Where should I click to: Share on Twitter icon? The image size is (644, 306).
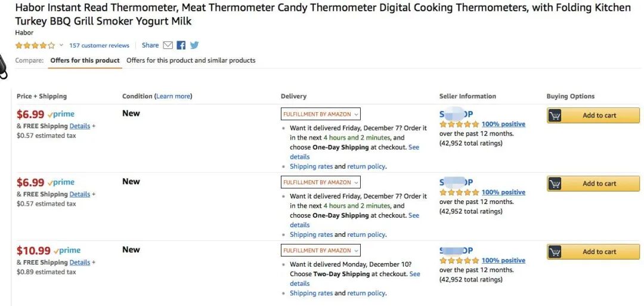click(194, 45)
